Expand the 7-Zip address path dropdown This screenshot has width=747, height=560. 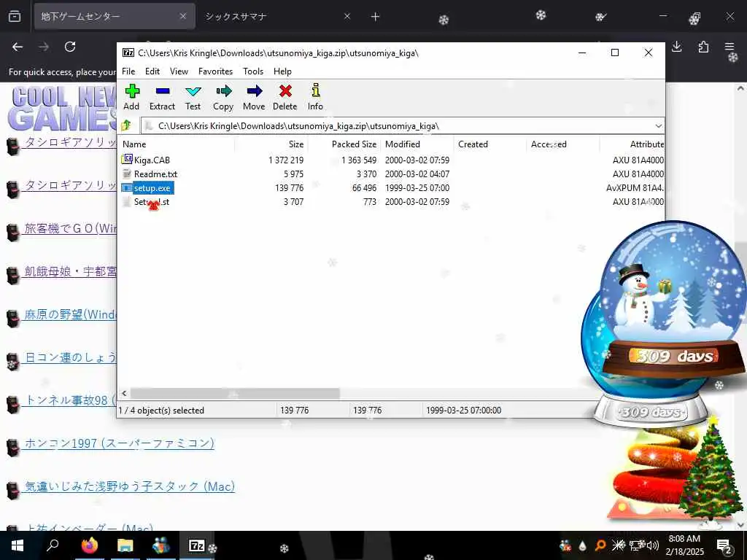tap(659, 125)
